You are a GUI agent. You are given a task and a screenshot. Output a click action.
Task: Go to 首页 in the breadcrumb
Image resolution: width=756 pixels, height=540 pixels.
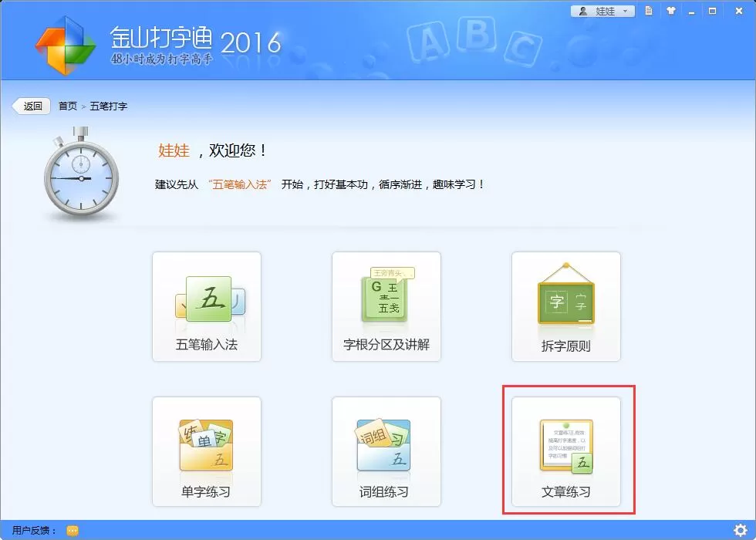click(68, 106)
